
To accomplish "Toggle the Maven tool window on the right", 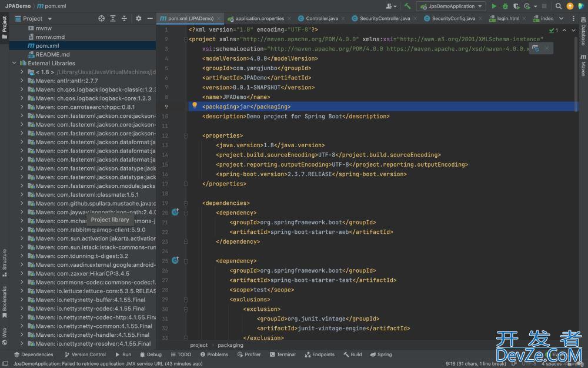I will tap(583, 65).
